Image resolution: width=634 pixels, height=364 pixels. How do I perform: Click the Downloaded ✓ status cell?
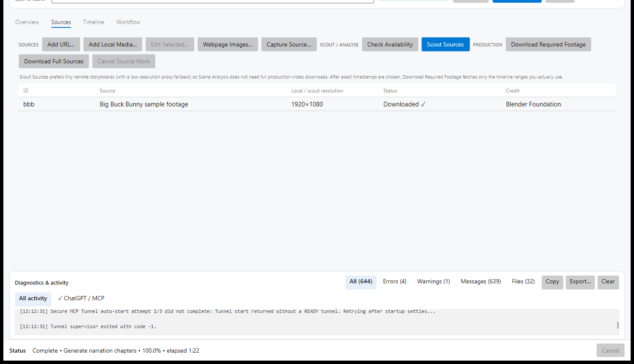click(404, 104)
